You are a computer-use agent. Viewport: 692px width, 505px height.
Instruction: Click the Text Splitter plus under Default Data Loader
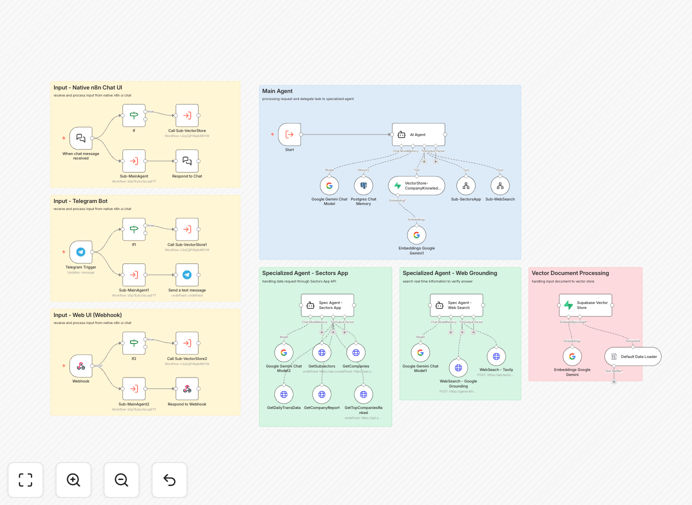pos(614,381)
